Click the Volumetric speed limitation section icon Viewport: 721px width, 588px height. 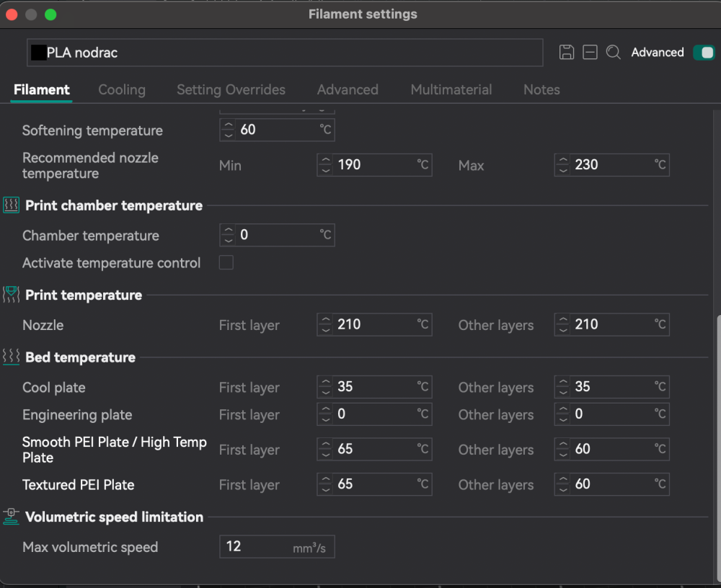point(11,516)
